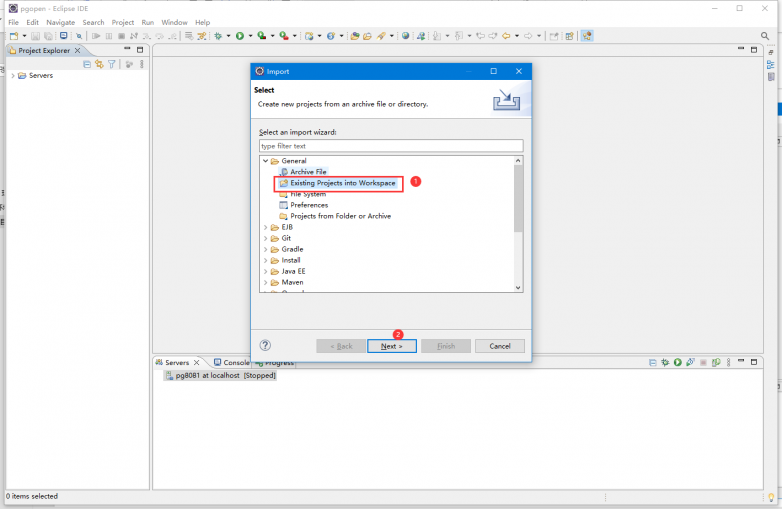
Task: Click the Run toolbar icon (green play)
Action: pos(239,36)
